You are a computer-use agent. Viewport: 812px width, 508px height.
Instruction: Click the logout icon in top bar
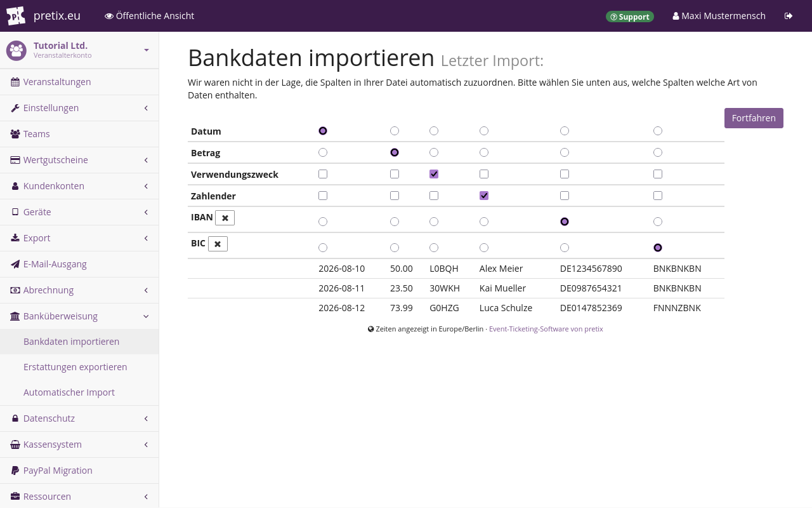tap(789, 16)
